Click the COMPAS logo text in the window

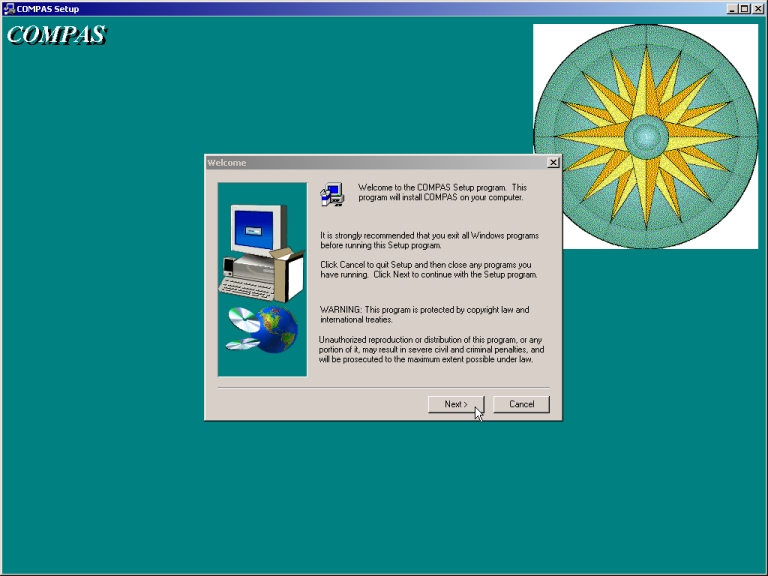tap(56, 35)
